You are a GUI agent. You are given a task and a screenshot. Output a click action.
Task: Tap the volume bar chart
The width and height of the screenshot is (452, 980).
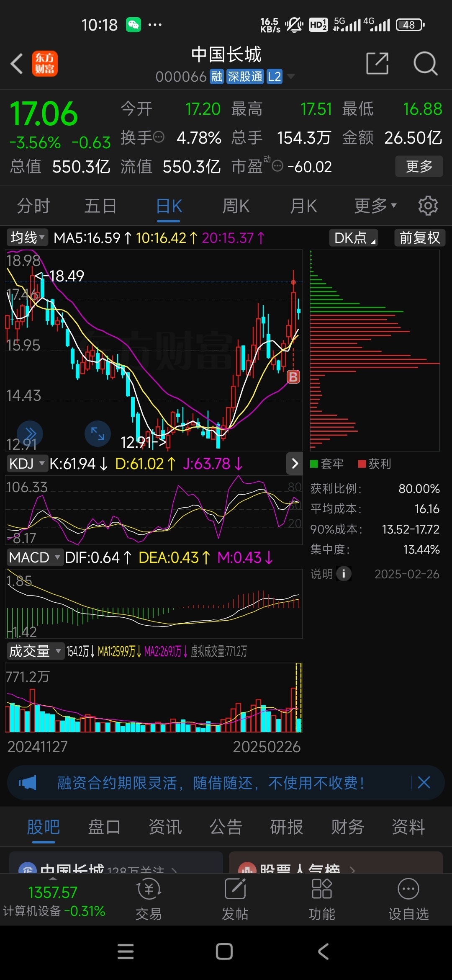pos(154,697)
